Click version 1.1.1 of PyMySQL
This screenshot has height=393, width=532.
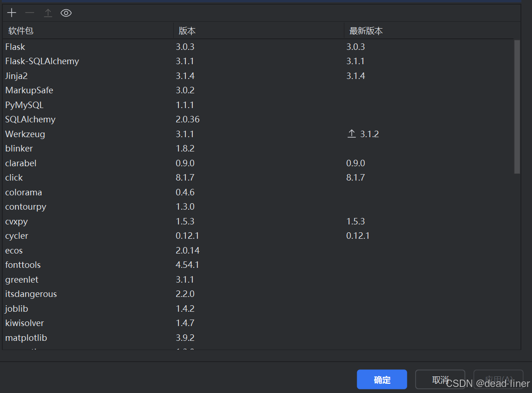coord(185,105)
